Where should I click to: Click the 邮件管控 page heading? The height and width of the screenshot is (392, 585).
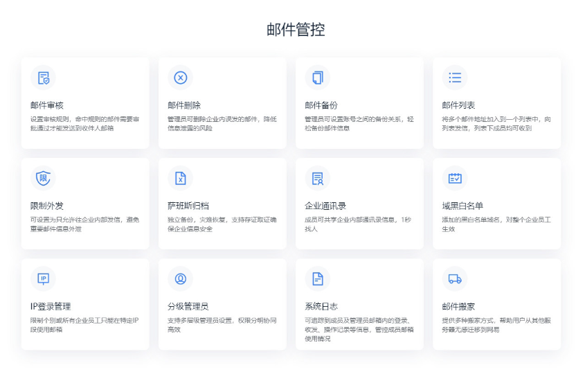(x=296, y=30)
